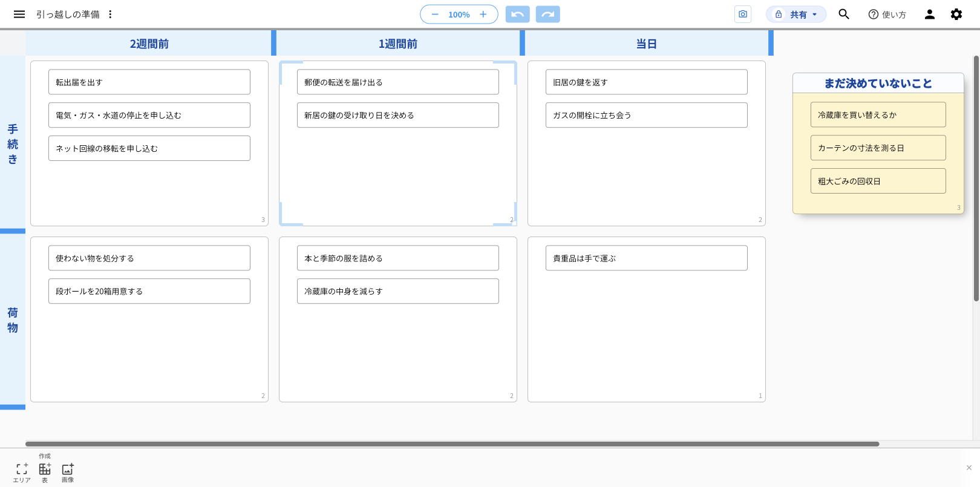The width and height of the screenshot is (980, 487).
Task: Open the search magnifier
Action: [x=844, y=14]
